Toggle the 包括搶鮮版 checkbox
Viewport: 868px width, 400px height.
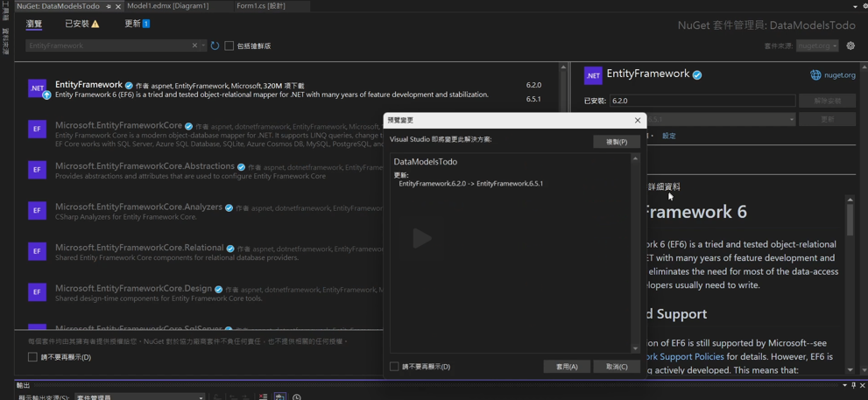click(229, 46)
